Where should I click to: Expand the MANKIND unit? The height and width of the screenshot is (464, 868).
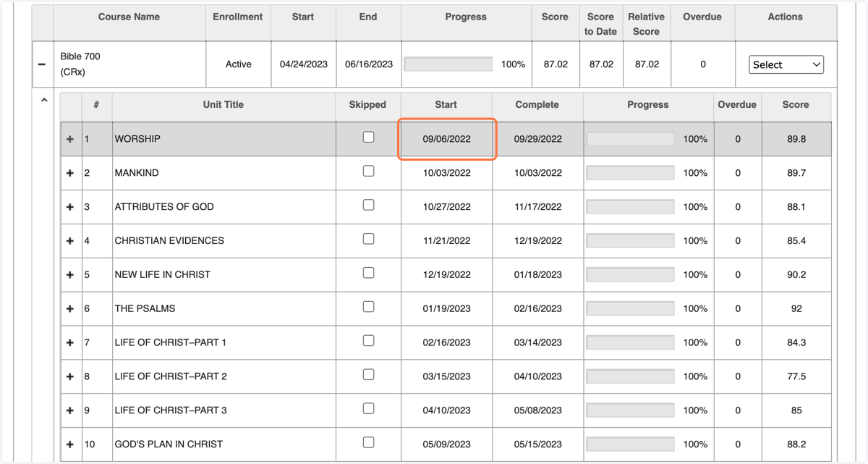[70, 173]
